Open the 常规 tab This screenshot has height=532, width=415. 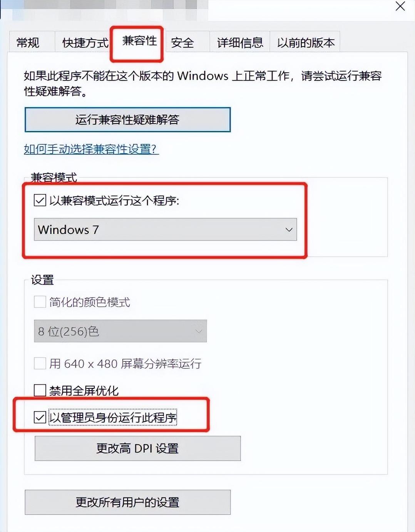(28, 42)
